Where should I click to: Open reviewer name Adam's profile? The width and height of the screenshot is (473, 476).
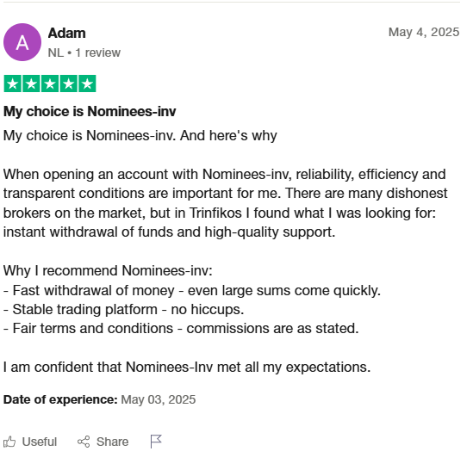pos(67,33)
